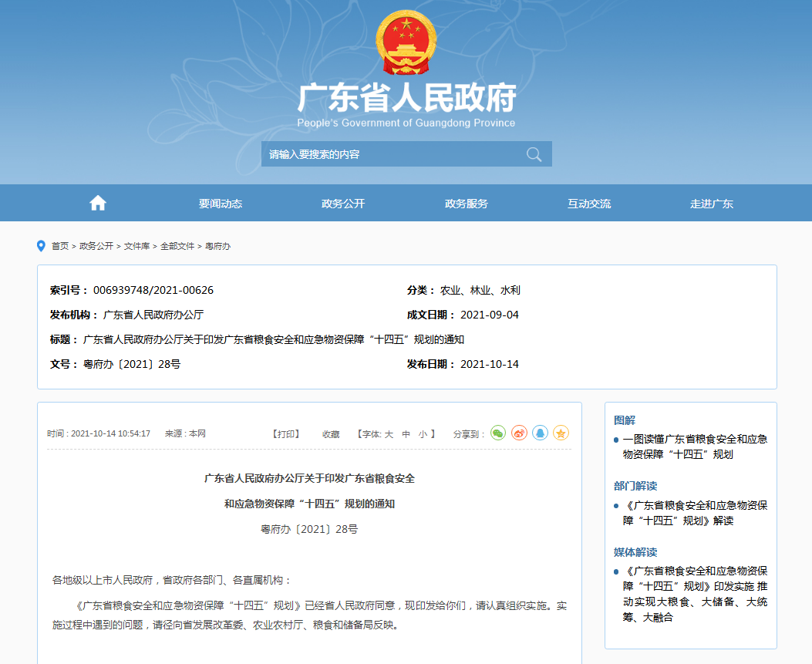Click issuing body 广东省人民政府办公厅

click(153, 315)
